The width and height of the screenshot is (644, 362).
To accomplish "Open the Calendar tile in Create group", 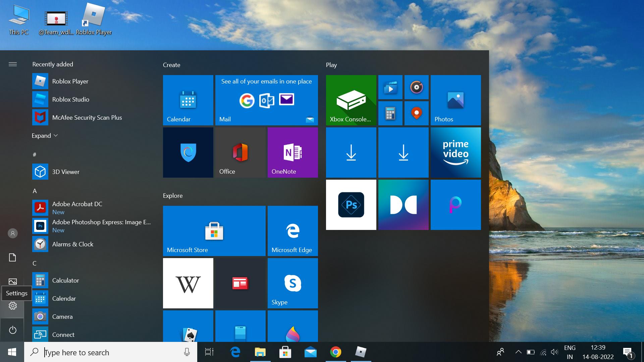I will pyautogui.click(x=188, y=100).
